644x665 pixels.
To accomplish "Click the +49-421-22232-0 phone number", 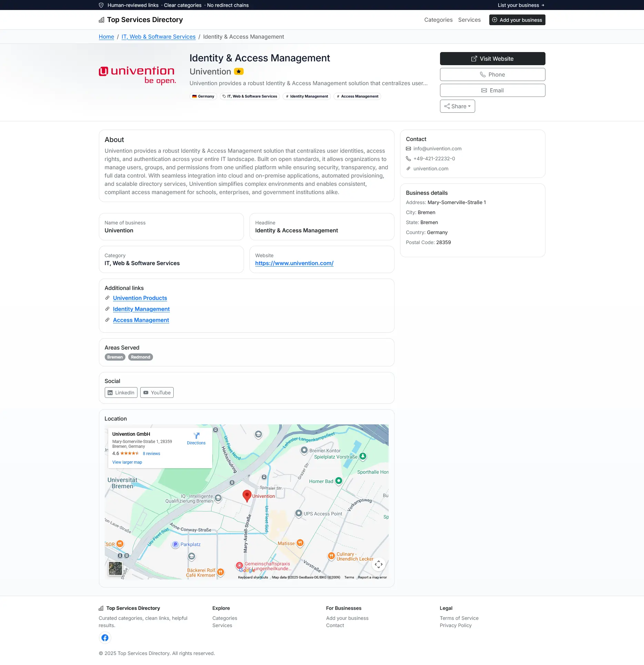I will point(434,159).
